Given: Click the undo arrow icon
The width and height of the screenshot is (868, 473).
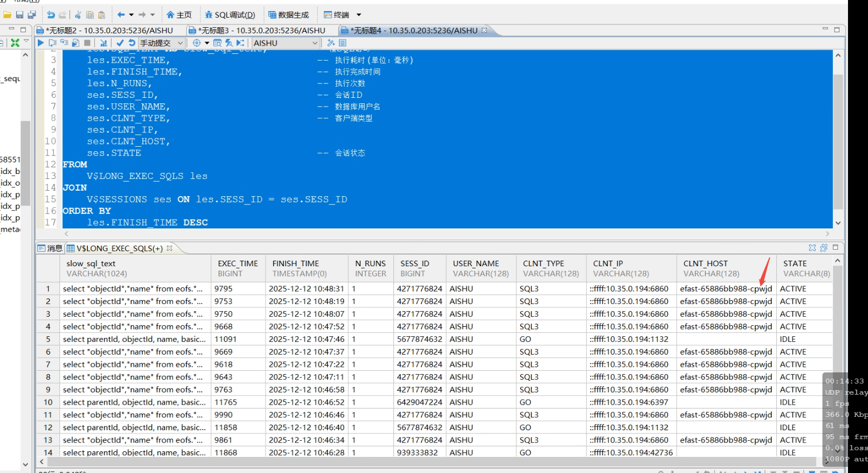Looking at the screenshot, I should point(51,15).
